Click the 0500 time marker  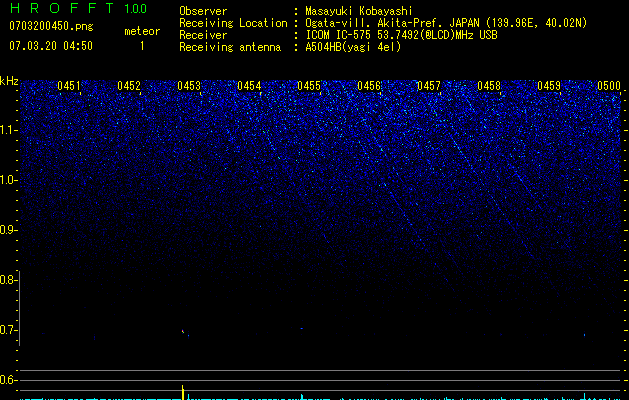coord(609,86)
